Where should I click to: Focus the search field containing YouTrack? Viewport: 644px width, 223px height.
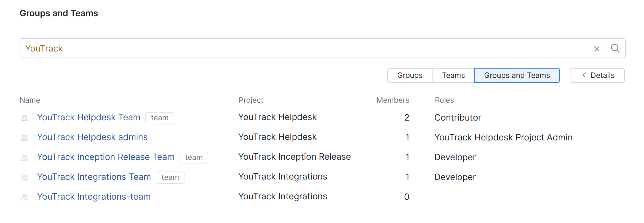[x=303, y=48]
